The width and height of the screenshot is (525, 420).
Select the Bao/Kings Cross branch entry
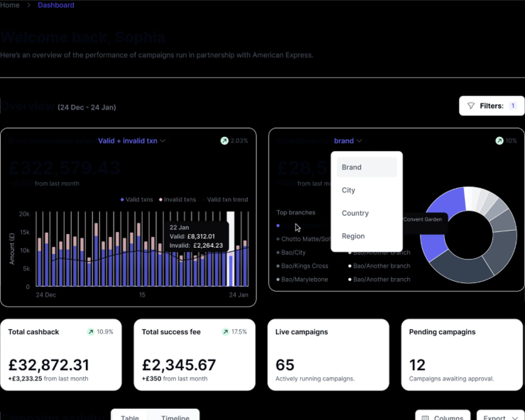(x=304, y=266)
